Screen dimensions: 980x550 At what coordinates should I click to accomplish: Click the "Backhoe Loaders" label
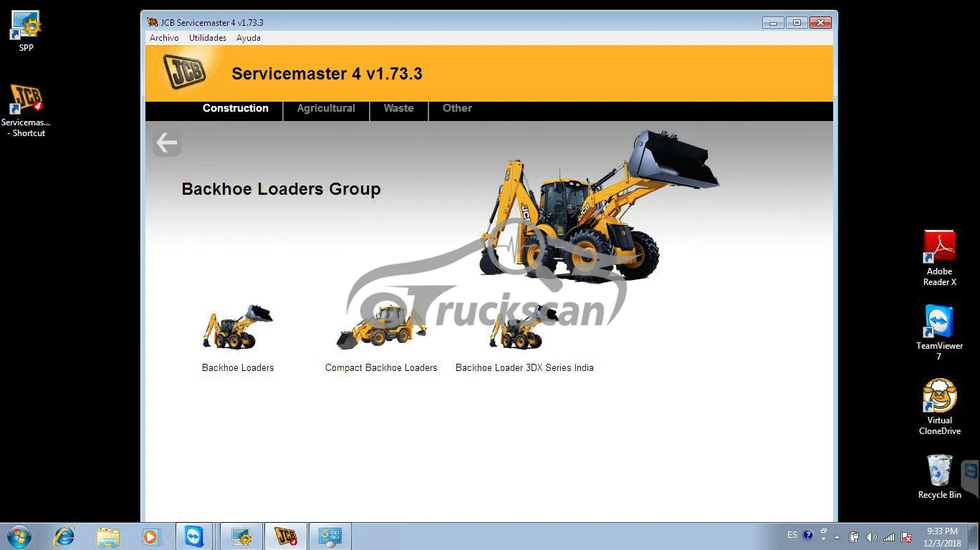pyautogui.click(x=238, y=368)
